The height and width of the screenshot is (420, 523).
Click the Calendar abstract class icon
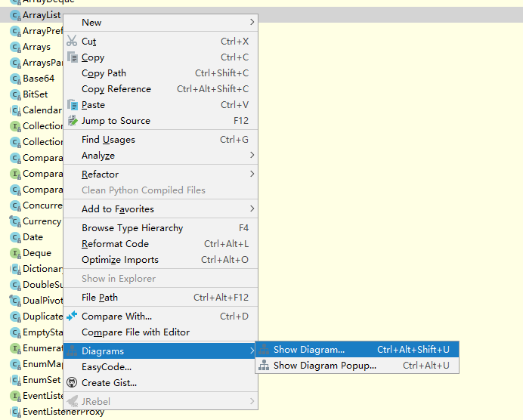[15, 110]
